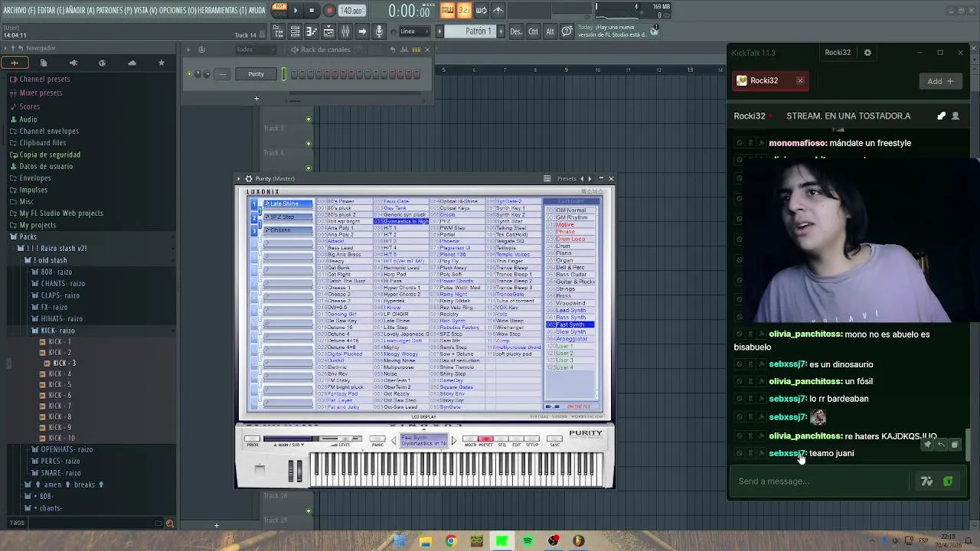Screen dimensions: 980x551
Task: Click the SAVE button on Purity
Action: (x=554, y=440)
